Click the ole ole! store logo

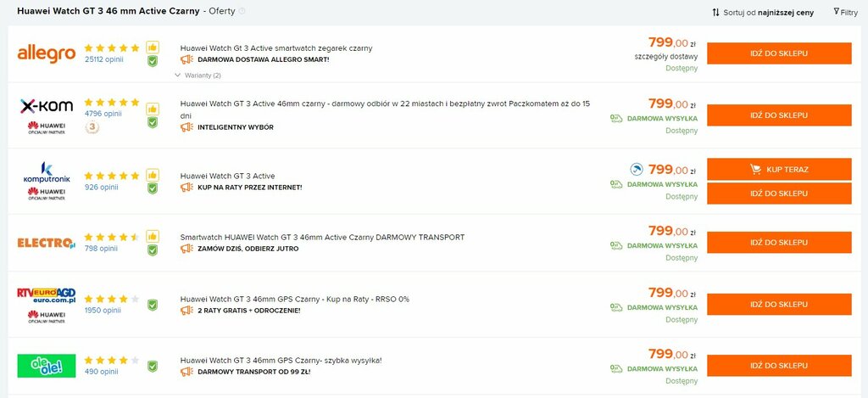pyautogui.click(x=47, y=366)
